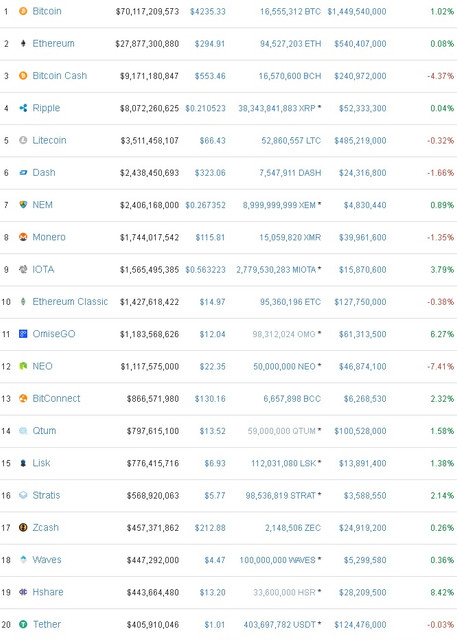Image resolution: width=457 pixels, height=640 pixels.
Task: Open the OmiseGO name link
Action: (x=54, y=333)
